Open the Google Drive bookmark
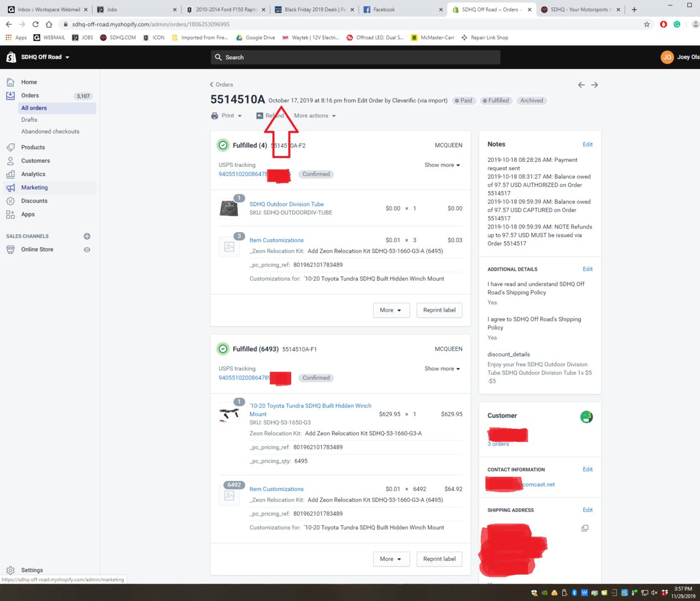 pyautogui.click(x=256, y=38)
